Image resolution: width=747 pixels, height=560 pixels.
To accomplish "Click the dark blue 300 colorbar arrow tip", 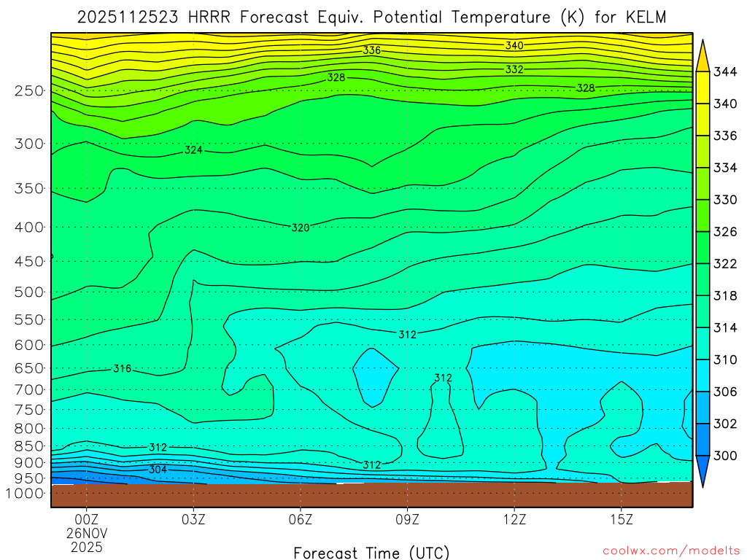I will pos(703,472).
